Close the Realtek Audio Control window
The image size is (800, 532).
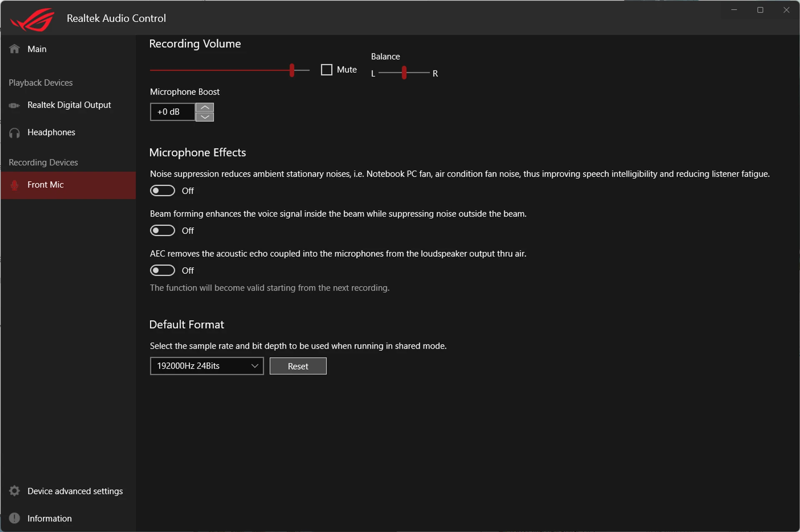coord(786,10)
